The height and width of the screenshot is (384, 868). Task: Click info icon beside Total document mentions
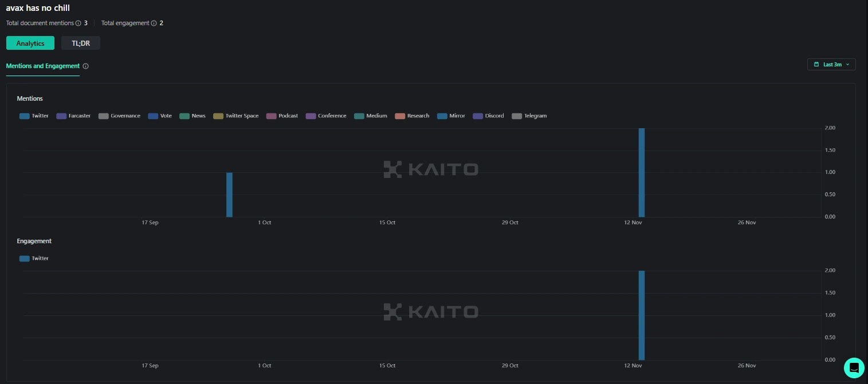click(x=78, y=23)
